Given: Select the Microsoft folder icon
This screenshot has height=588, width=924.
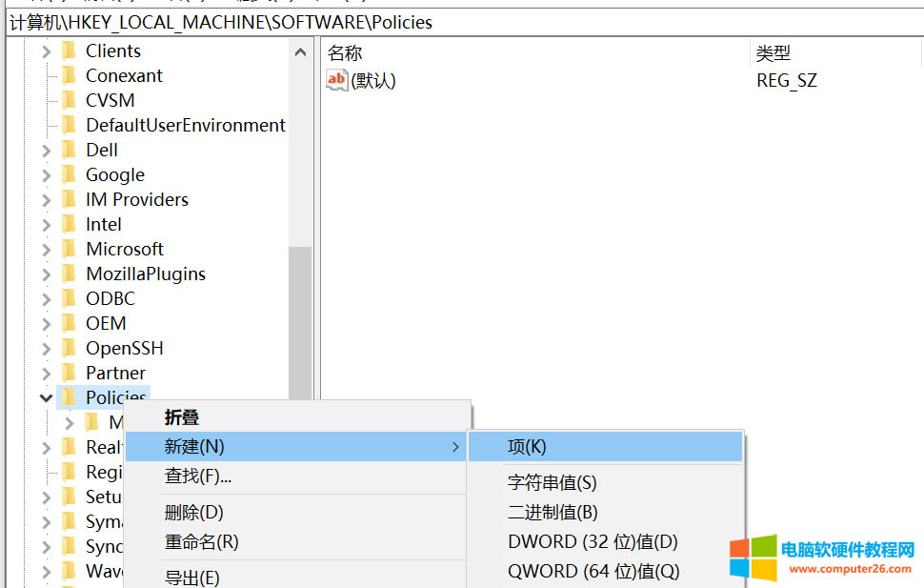Looking at the screenshot, I should point(69,250).
